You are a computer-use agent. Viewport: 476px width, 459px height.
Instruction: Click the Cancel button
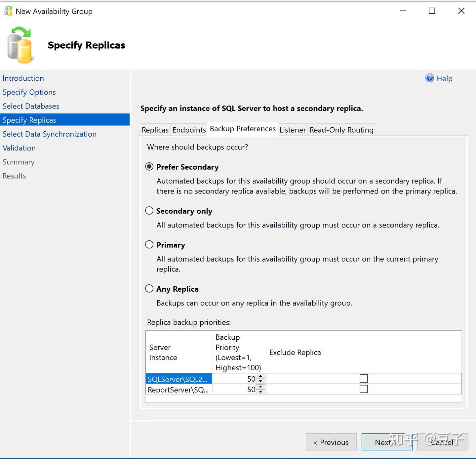443,442
